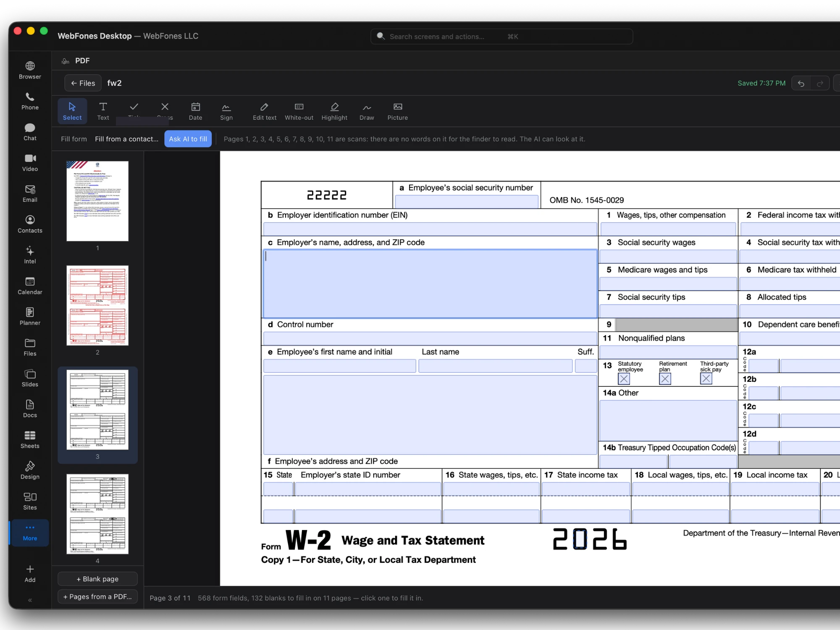The height and width of the screenshot is (630, 840).
Task: Open Contacts in the sidebar
Action: pos(30,224)
